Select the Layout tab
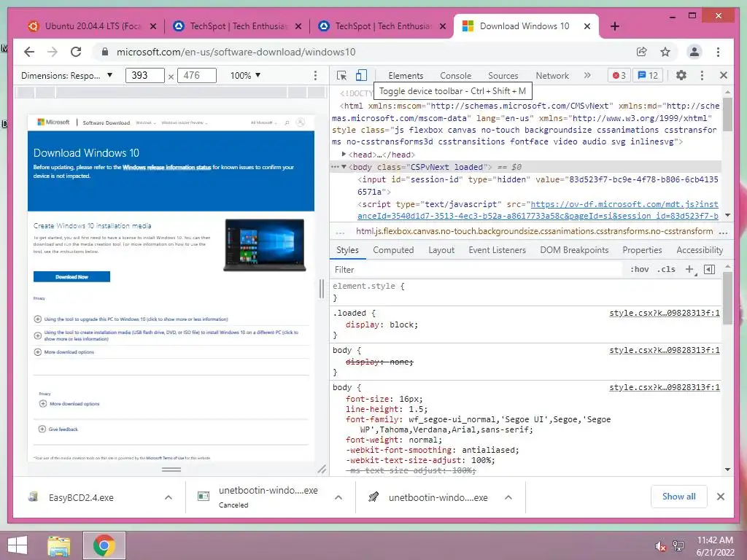 coord(441,250)
